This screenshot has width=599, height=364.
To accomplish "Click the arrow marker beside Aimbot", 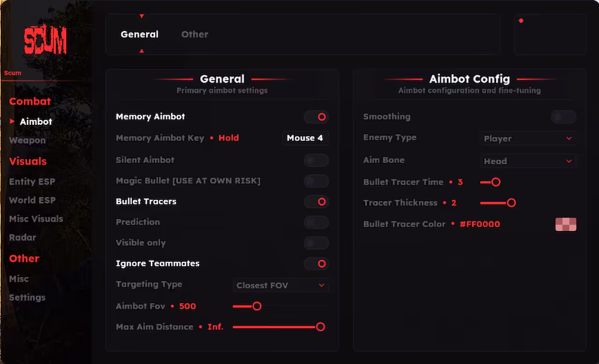I will pyautogui.click(x=12, y=122).
